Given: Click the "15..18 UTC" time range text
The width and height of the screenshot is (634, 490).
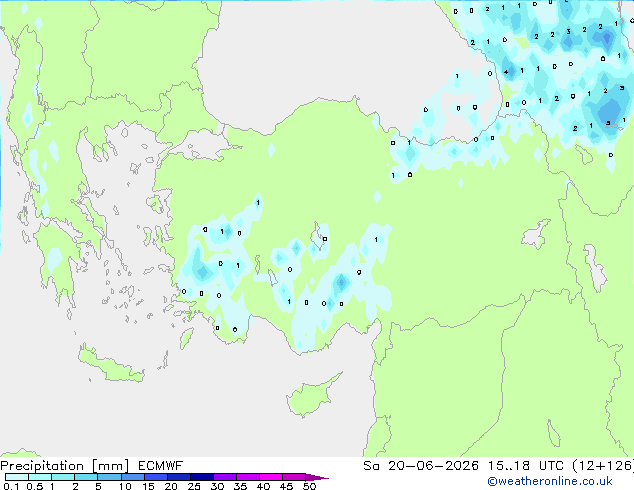Looking at the screenshot, I should [x=526, y=466].
